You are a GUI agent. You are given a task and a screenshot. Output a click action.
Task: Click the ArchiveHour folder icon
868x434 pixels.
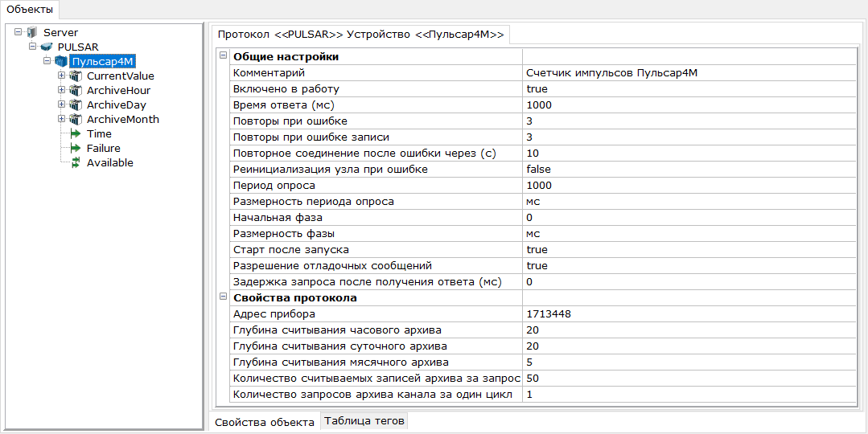[76, 90]
